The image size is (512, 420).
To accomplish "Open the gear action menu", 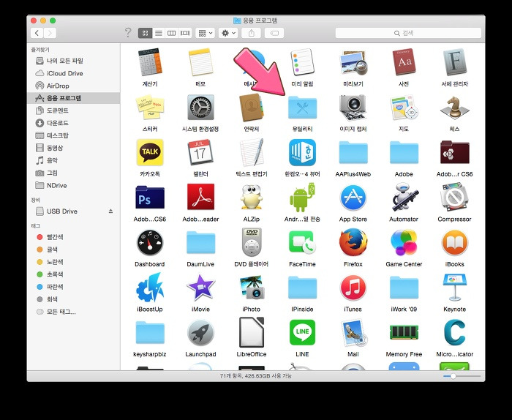I will [228, 33].
